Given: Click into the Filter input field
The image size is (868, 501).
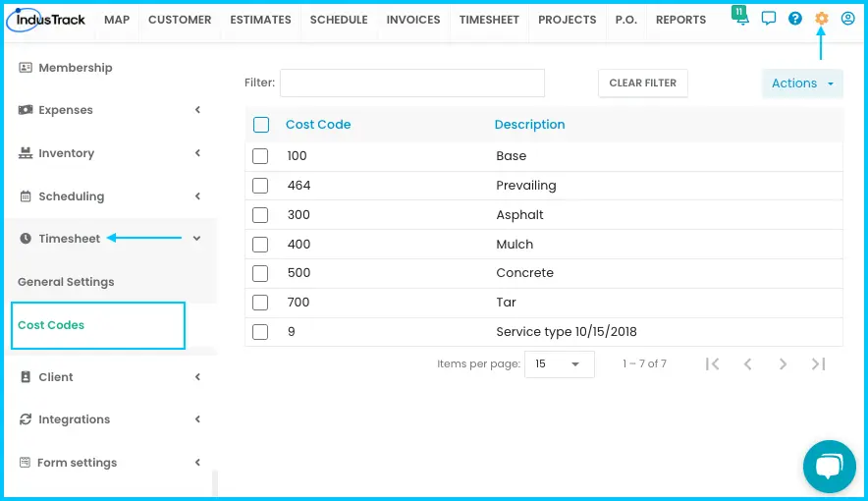Looking at the screenshot, I should pyautogui.click(x=412, y=83).
